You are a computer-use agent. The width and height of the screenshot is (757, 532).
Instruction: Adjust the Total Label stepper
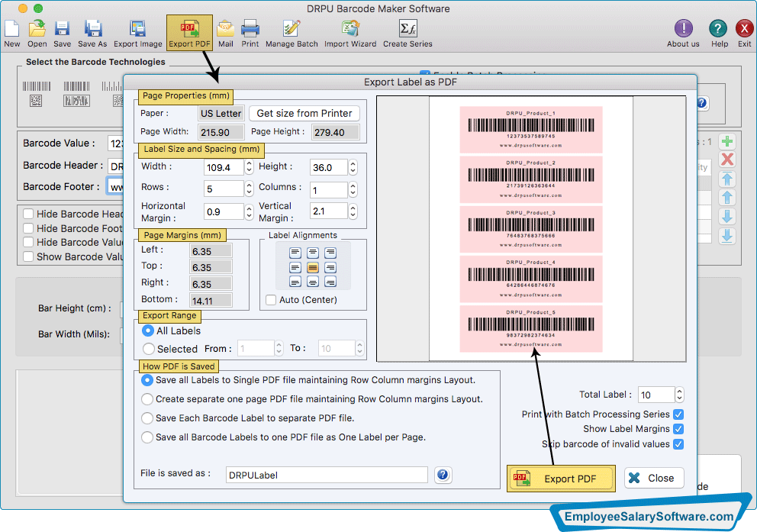tap(679, 395)
